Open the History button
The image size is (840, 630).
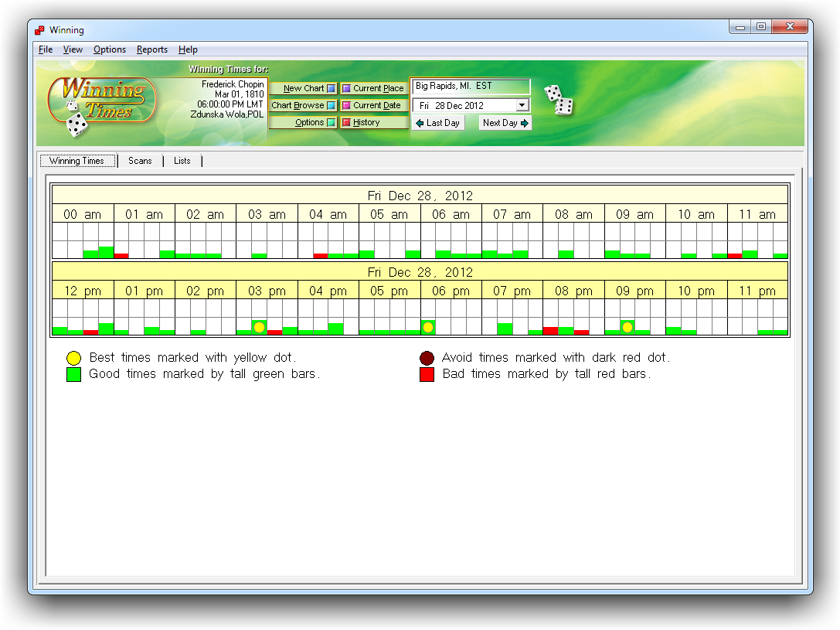373,122
